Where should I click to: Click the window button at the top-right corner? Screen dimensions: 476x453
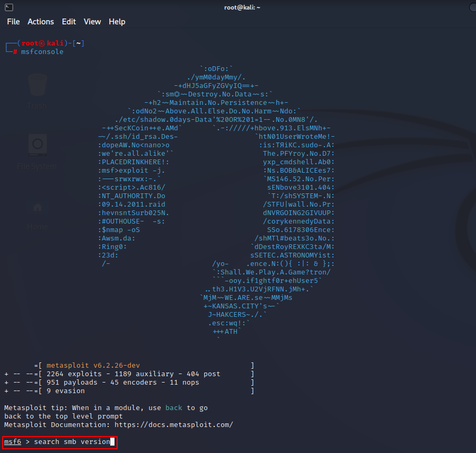tap(472, 7)
